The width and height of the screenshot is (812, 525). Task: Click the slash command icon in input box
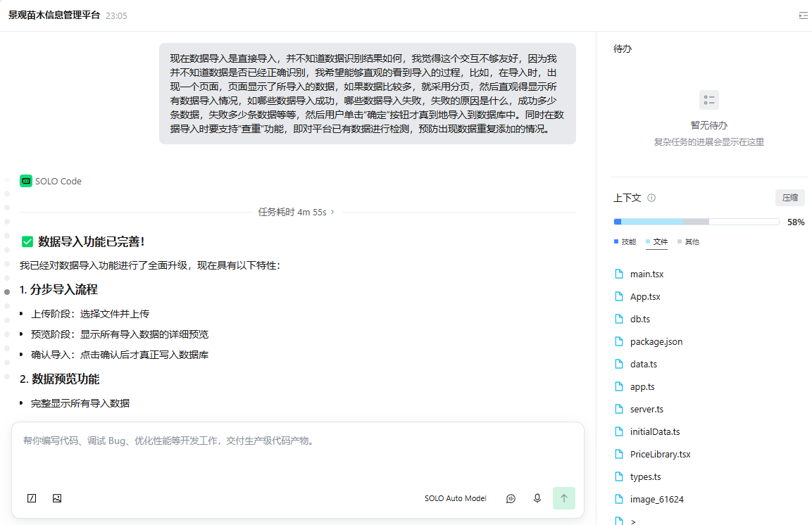click(32, 498)
